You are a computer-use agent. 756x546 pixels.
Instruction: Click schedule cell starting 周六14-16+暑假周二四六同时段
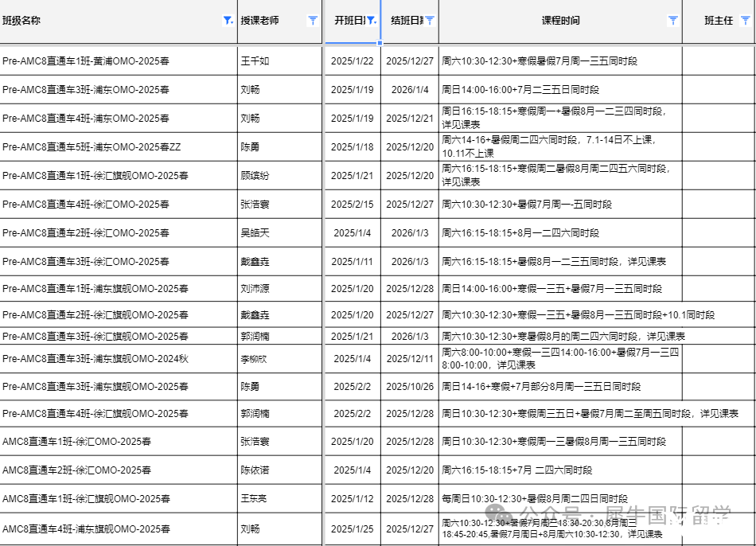coord(560,147)
